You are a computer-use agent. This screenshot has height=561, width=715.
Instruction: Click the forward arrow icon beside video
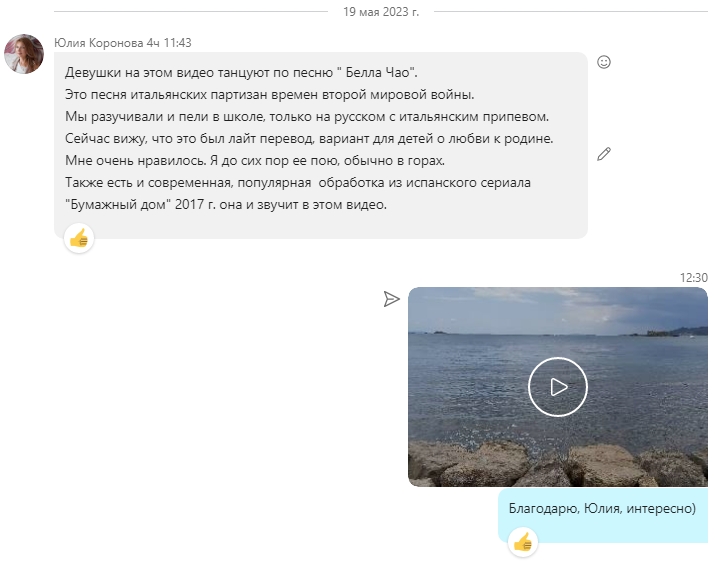tap(391, 299)
